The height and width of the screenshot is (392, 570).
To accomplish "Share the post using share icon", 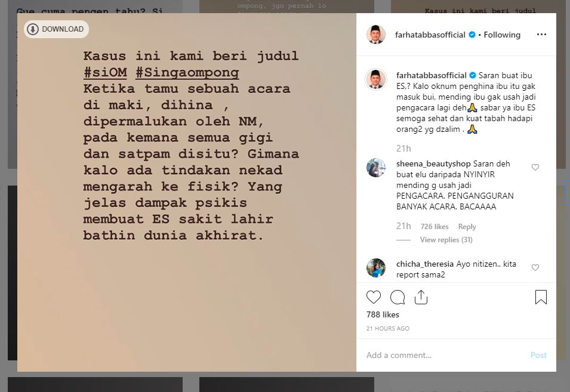I will 421,297.
